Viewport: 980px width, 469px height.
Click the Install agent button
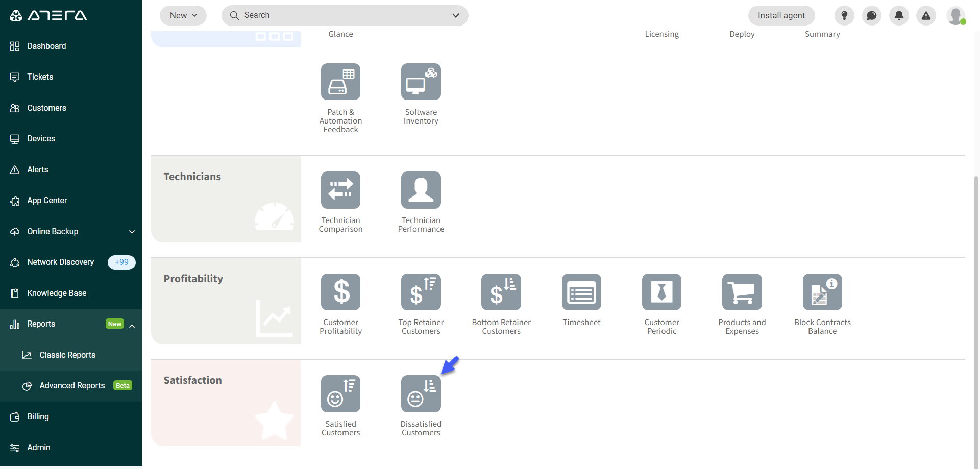click(x=781, y=15)
